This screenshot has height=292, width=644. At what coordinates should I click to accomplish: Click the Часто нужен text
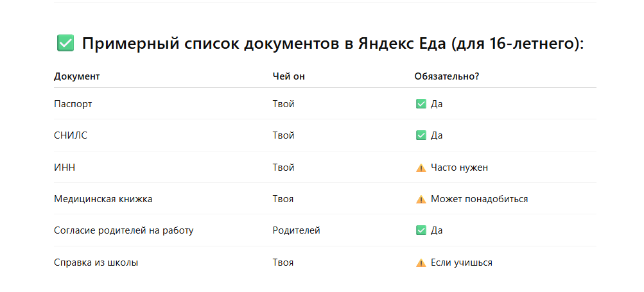point(460,167)
